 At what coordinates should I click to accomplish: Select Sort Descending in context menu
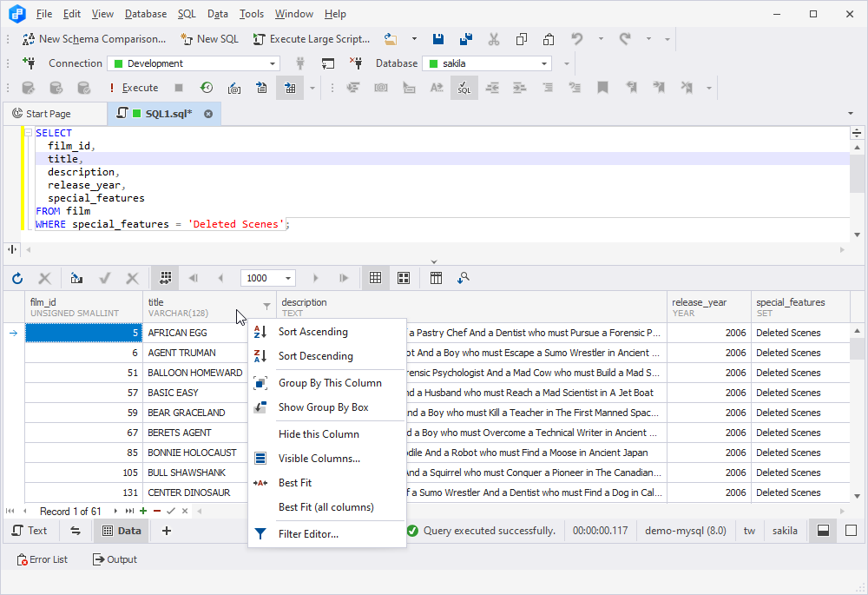pyautogui.click(x=327, y=356)
